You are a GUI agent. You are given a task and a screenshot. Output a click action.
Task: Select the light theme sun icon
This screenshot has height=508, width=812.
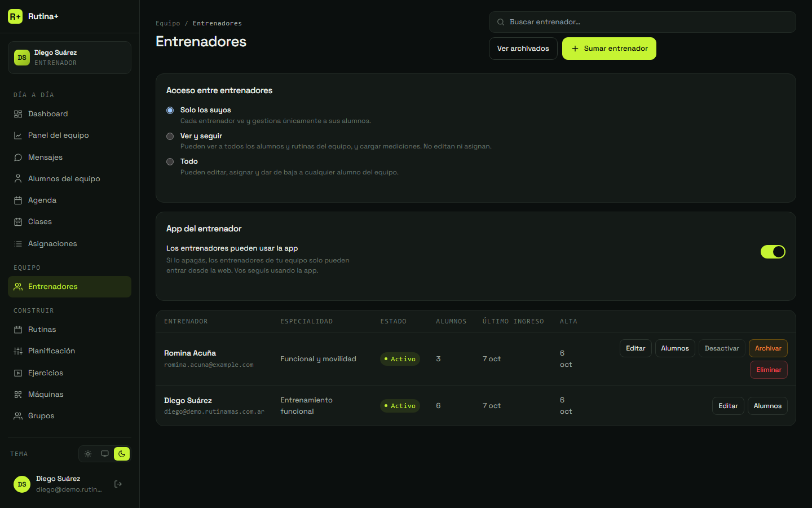88,454
